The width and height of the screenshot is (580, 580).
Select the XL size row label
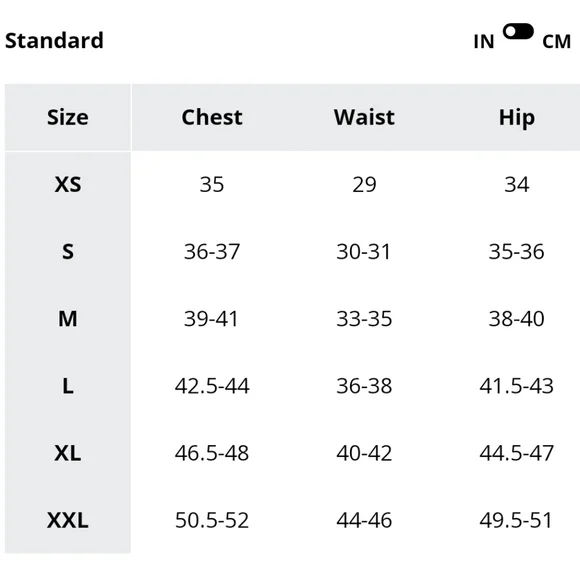pyautogui.click(x=68, y=453)
